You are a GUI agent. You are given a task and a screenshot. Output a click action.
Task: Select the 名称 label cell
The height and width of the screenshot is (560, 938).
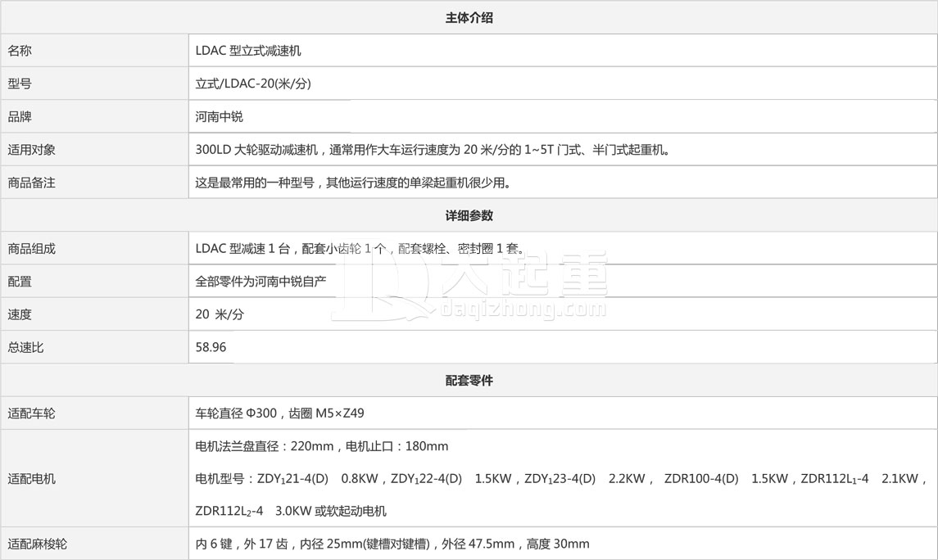(x=94, y=51)
